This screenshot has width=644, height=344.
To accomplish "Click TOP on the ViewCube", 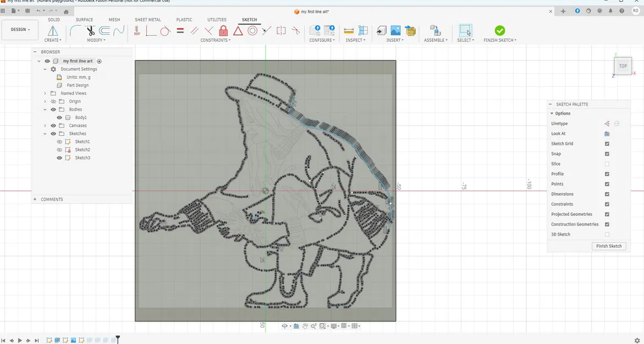I will tap(623, 65).
